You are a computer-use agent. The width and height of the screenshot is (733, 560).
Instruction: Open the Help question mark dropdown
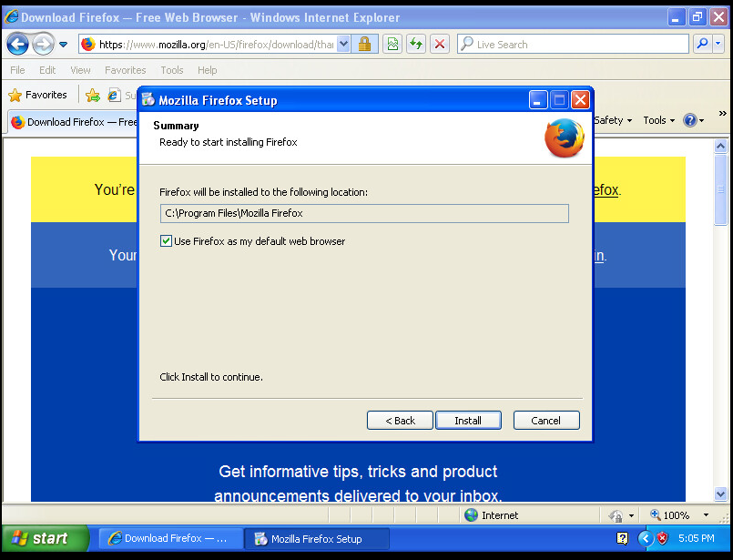tap(693, 120)
